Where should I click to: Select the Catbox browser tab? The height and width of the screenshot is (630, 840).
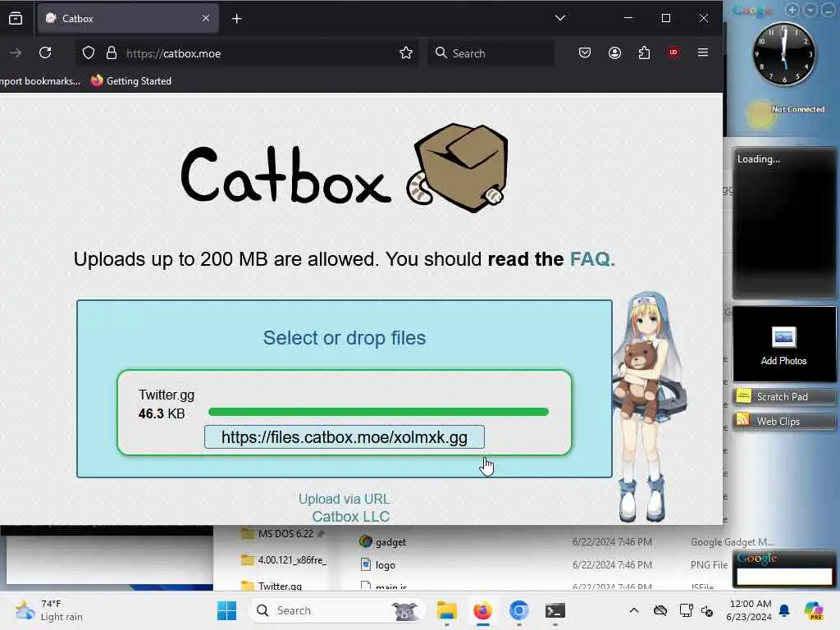[127, 19]
